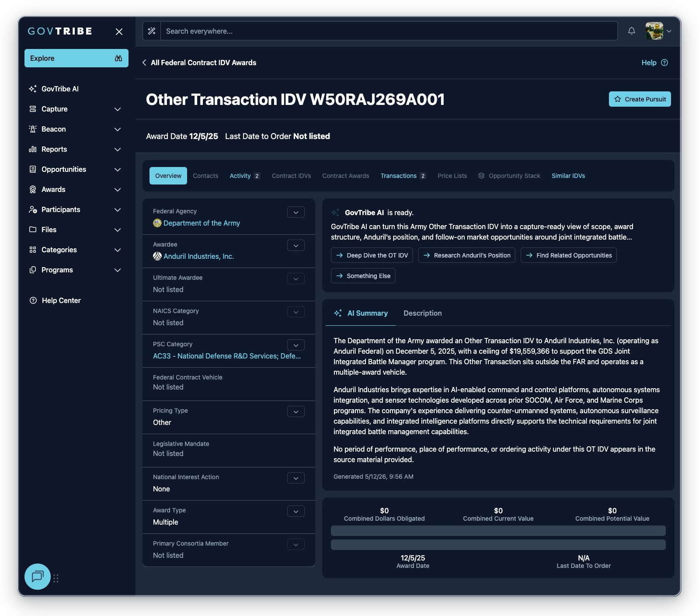Open notifications bell

(x=632, y=31)
